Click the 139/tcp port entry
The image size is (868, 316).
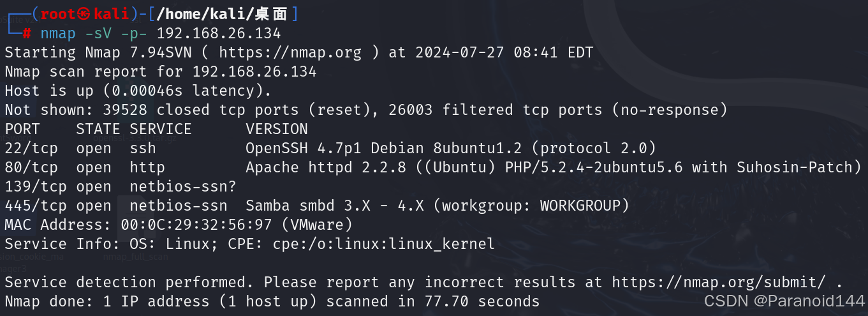click(x=36, y=186)
